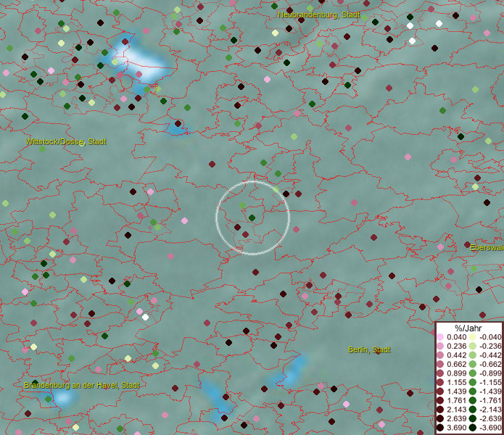Click the legend value '1.761'

pyautogui.click(x=456, y=401)
